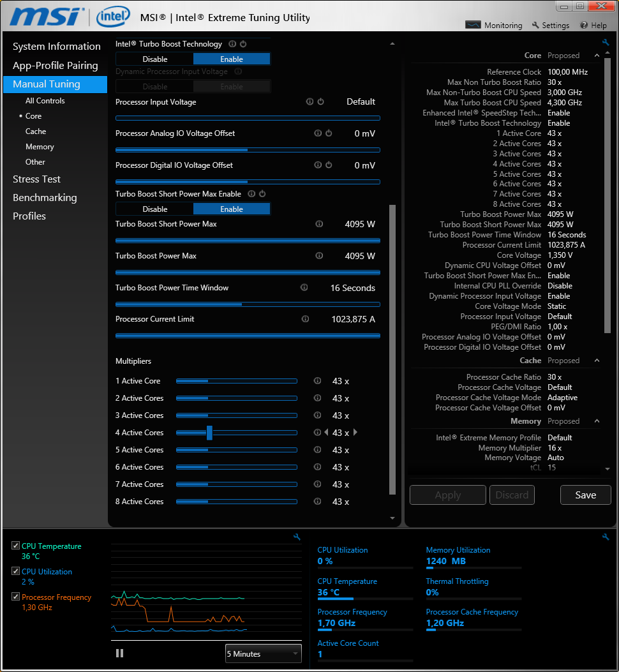Click info icon for 6 Active Cores multiplier
The image size is (619, 672).
pyautogui.click(x=317, y=467)
